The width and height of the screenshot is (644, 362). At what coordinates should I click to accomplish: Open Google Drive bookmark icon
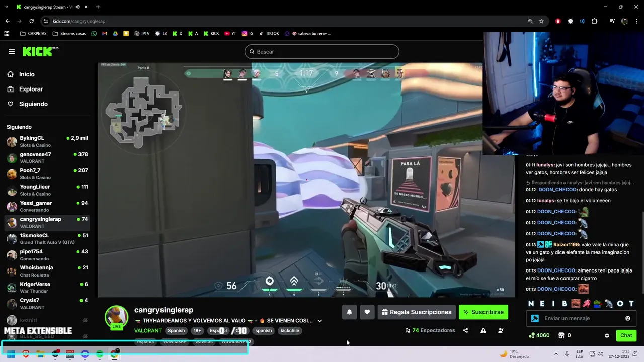pyautogui.click(x=115, y=34)
